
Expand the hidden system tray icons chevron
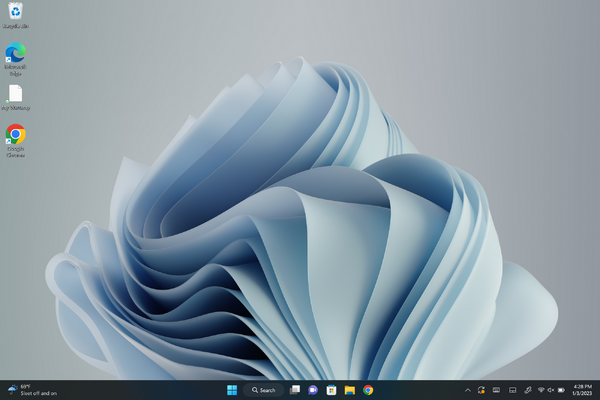468,390
